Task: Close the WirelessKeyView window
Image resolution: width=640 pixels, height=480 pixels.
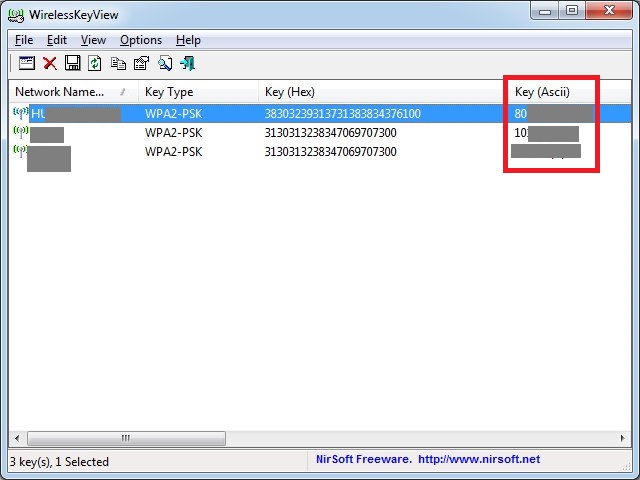Action: (x=609, y=10)
